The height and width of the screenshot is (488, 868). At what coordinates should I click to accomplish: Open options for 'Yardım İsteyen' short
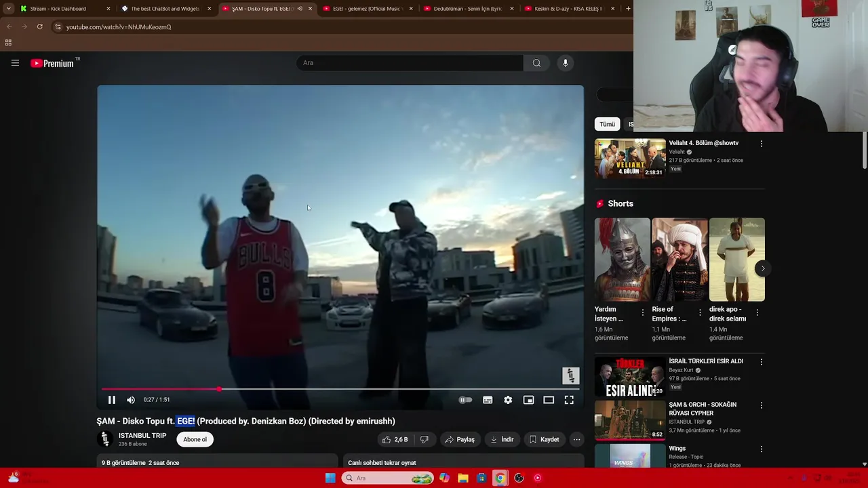click(x=643, y=312)
